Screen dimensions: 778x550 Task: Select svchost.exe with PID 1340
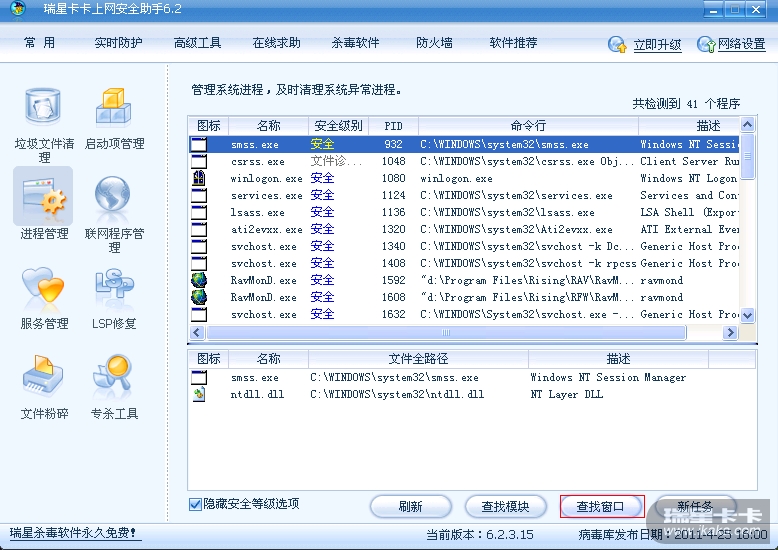(x=263, y=247)
